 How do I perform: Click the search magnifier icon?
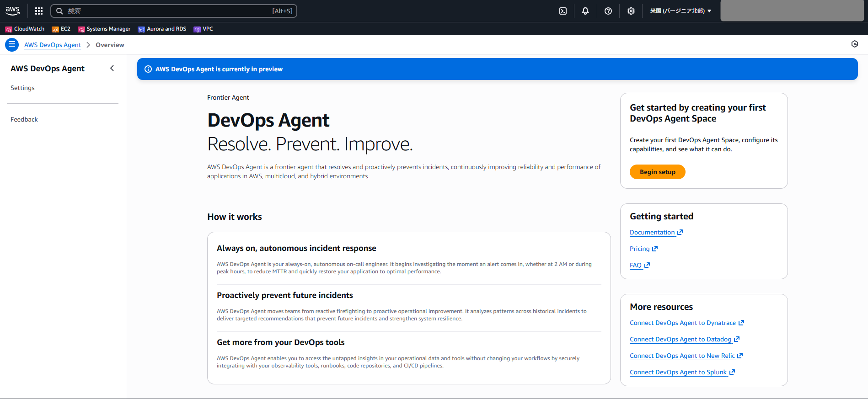59,11
